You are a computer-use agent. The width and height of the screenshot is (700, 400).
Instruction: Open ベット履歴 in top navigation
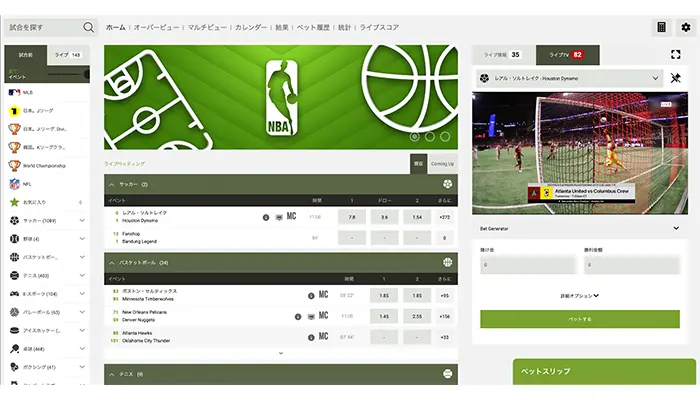[x=313, y=27]
